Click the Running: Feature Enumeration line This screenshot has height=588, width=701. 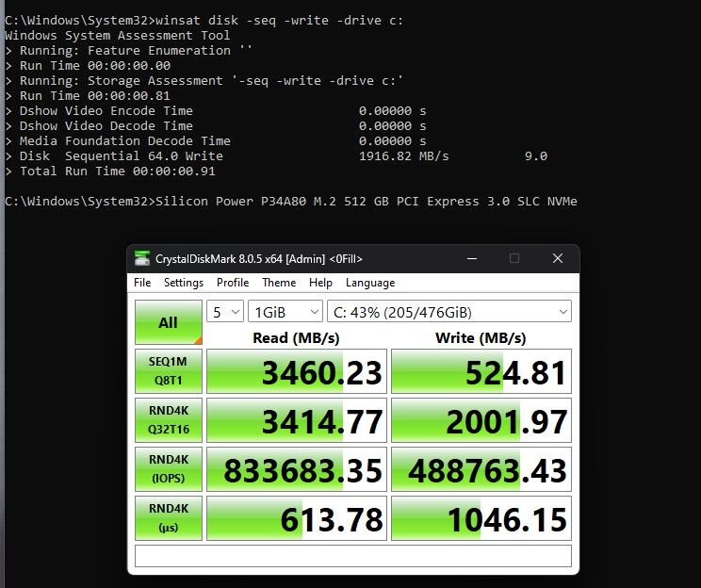[x=129, y=51]
